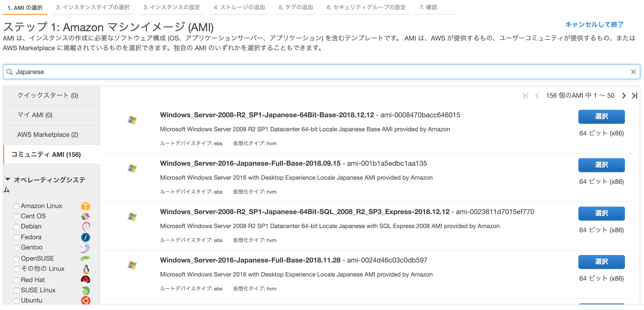Click the OpenSUSE chameleon icon
Image resolution: width=644 pixels, height=310 pixels.
(x=85, y=258)
